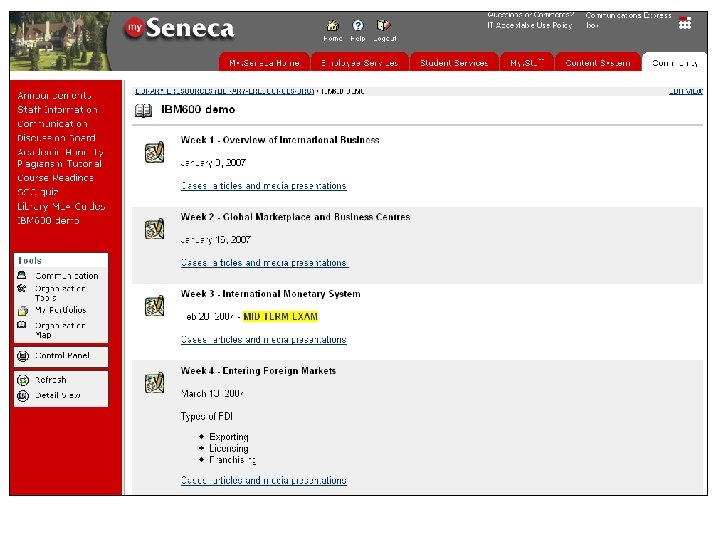Select the My.Stuff tab

527,62
